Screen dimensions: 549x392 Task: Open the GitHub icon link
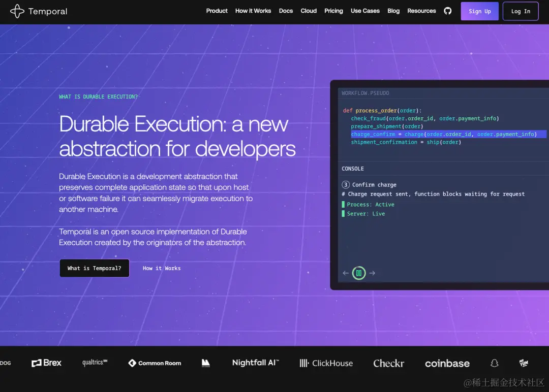pyautogui.click(x=447, y=11)
